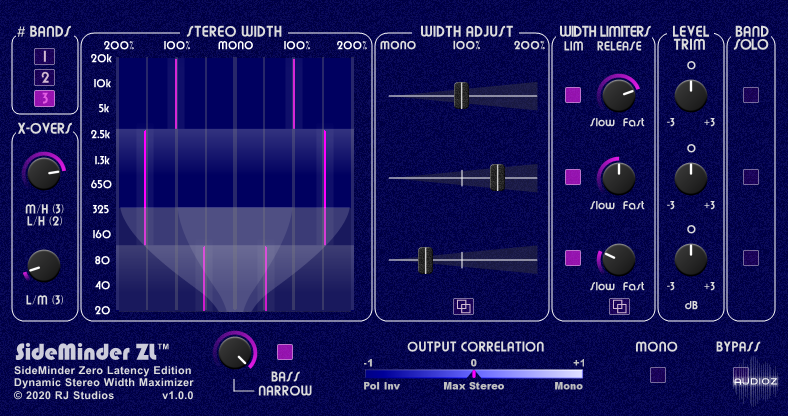This screenshot has height=416, width=788.
Task: Toggle the Bypass button
Action: click(741, 375)
